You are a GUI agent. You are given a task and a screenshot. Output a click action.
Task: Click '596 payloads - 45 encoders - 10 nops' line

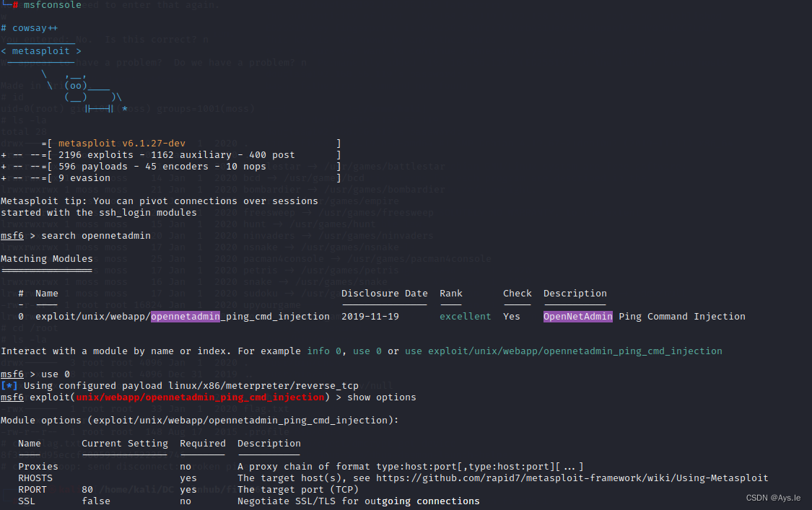162,167
